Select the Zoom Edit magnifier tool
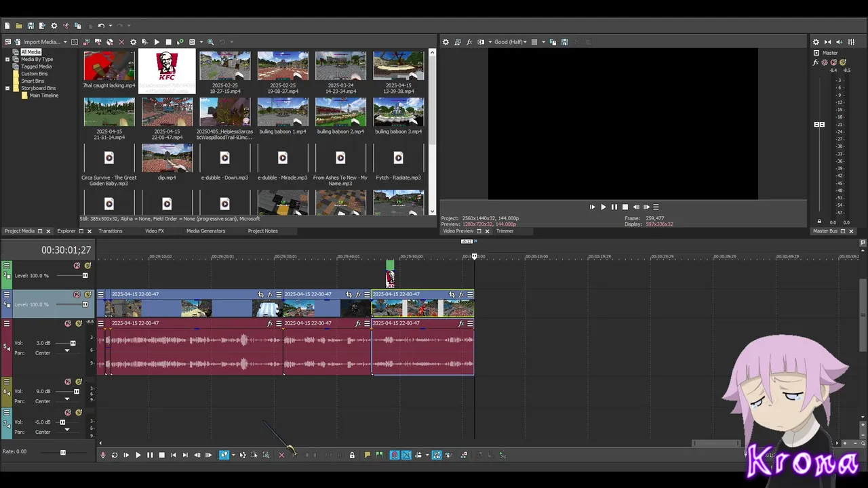Image resolution: width=868 pixels, height=488 pixels. 266,455
